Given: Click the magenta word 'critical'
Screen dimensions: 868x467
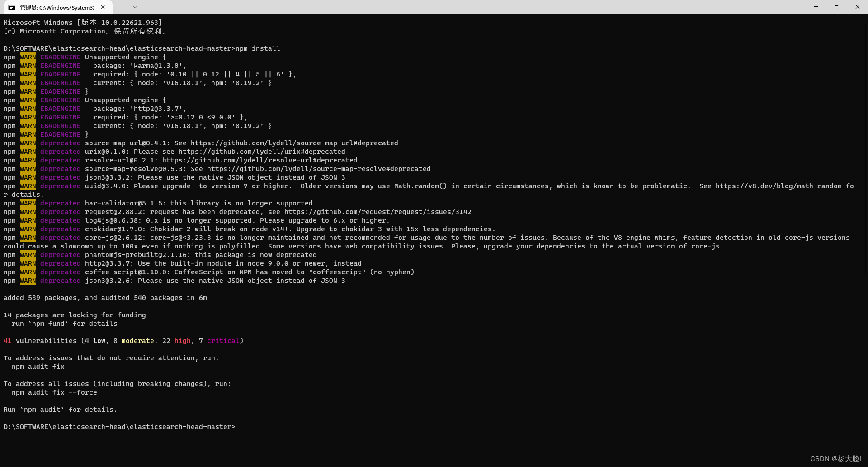Looking at the screenshot, I should point(223,341).
